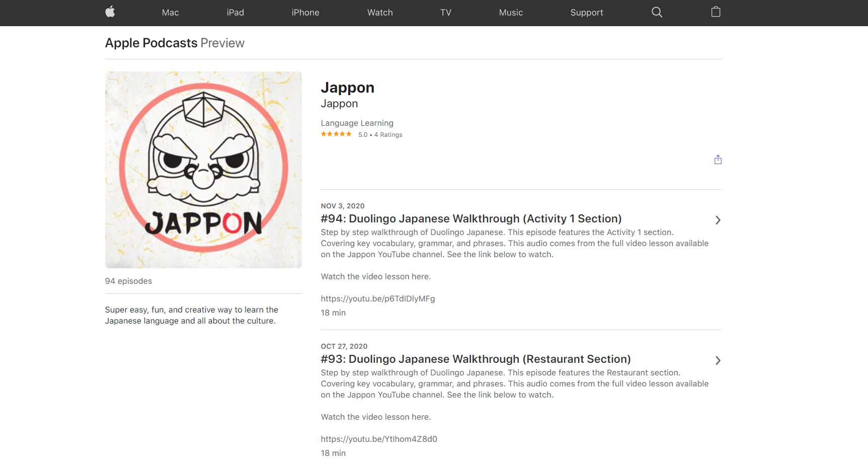The height and width of the screenshot is (470, 868).
Task: Open the shopping bag icon
Action: tap(716, 12)
